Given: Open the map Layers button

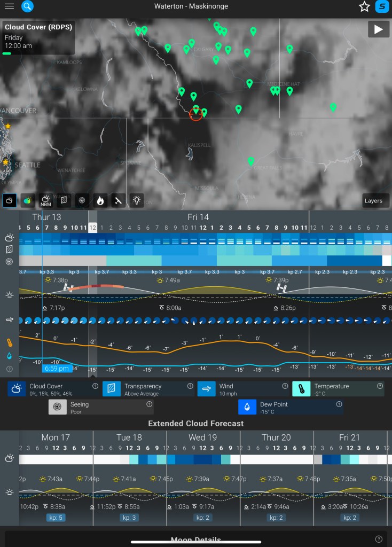Looking at the screenshot, I should (x=373, y=200).
